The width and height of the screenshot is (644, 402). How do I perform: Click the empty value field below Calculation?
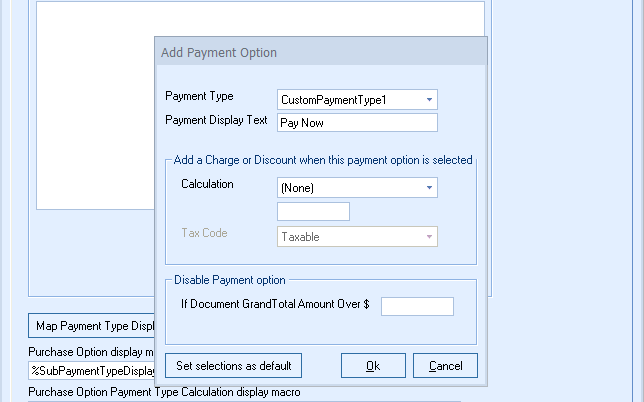[313, 211]
